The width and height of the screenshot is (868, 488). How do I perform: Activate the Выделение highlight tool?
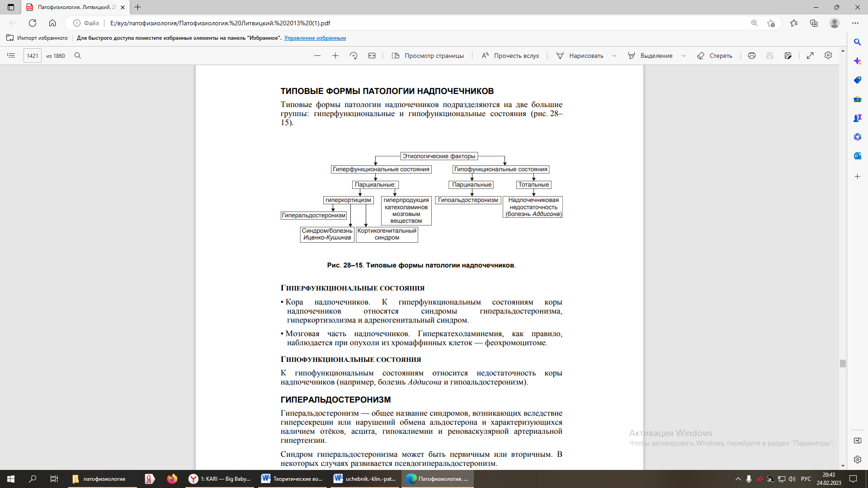[x=650, y=56]
